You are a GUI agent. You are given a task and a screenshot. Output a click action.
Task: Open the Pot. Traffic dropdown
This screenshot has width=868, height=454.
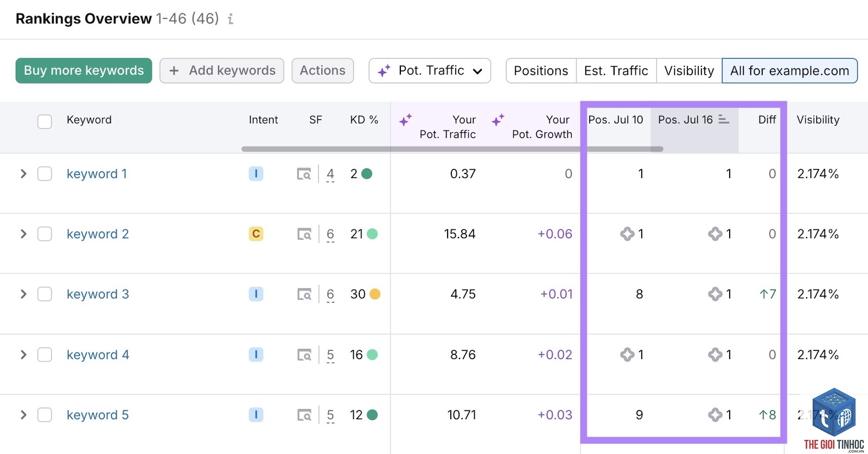[430, 71]
